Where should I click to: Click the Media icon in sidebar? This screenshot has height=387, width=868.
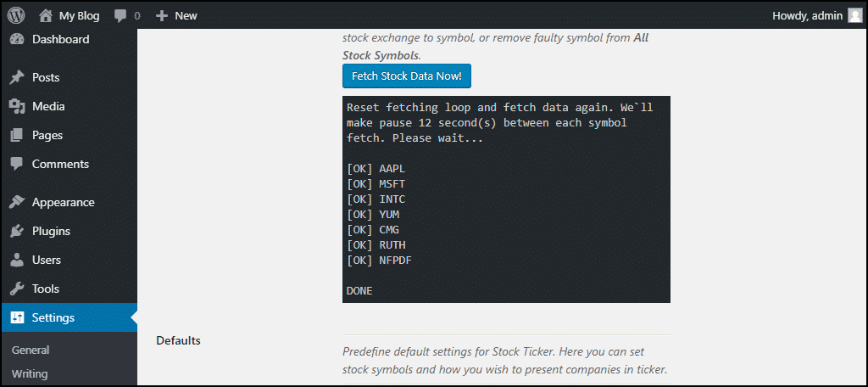[17, 106]
